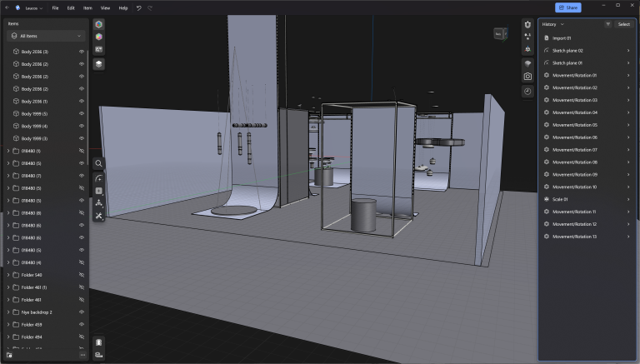Click the Share button
Viewport: 640px width, 364px height.
(567, 7)
